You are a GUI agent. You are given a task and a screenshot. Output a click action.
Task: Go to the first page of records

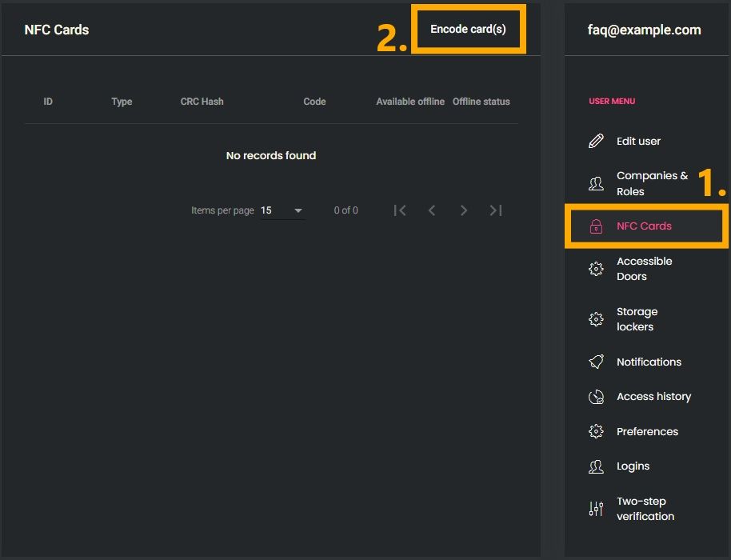(400, 210)
